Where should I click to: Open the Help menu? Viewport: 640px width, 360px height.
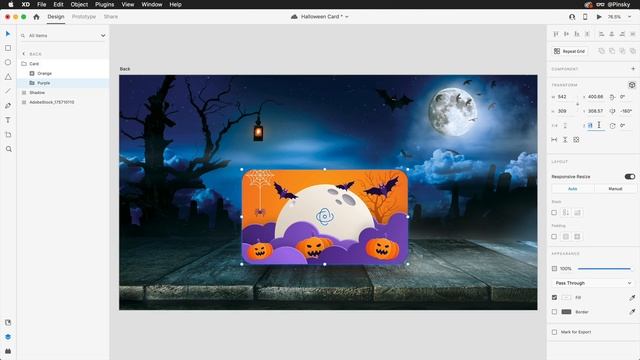pos(176,4)
